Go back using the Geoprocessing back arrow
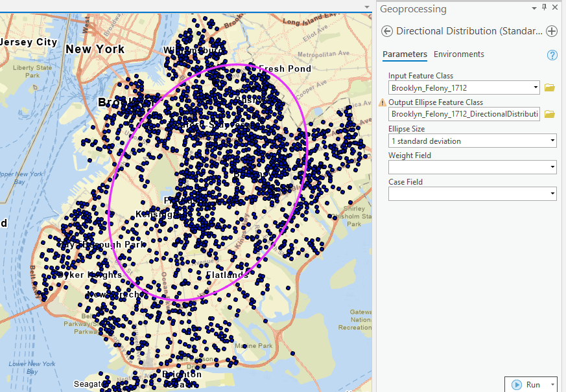The height and width of the screenshot is (392, 566). point(387,31)
